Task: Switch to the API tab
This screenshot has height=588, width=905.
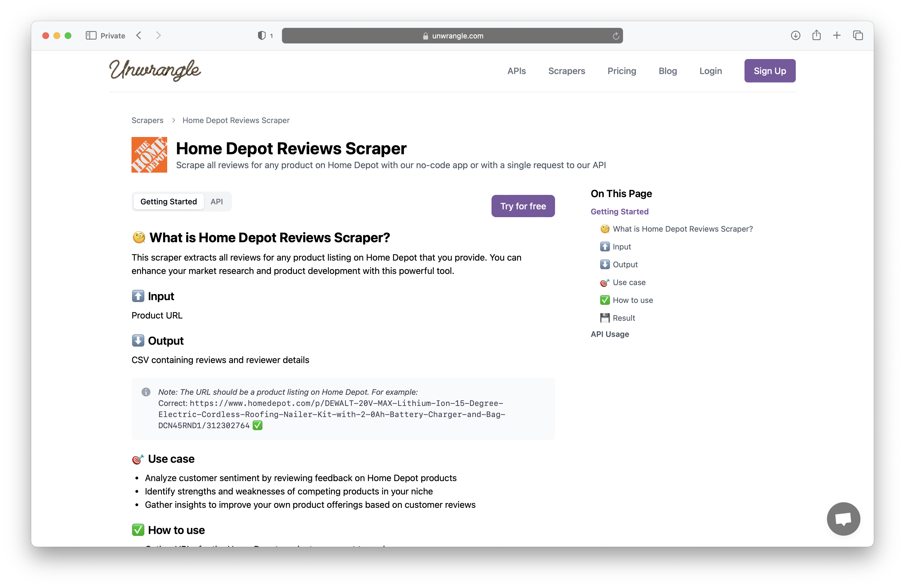Action: [x=216, y=201]
